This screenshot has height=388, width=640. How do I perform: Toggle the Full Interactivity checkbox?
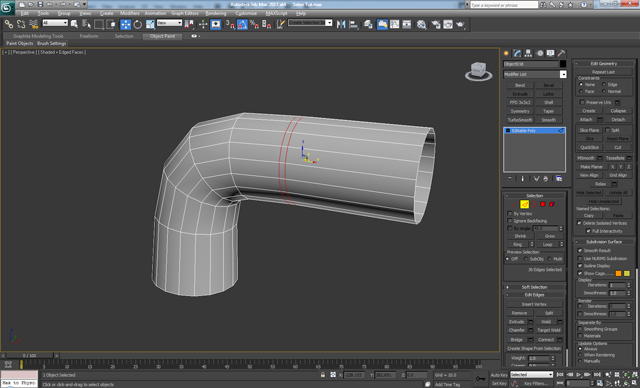tap(588, 231)
